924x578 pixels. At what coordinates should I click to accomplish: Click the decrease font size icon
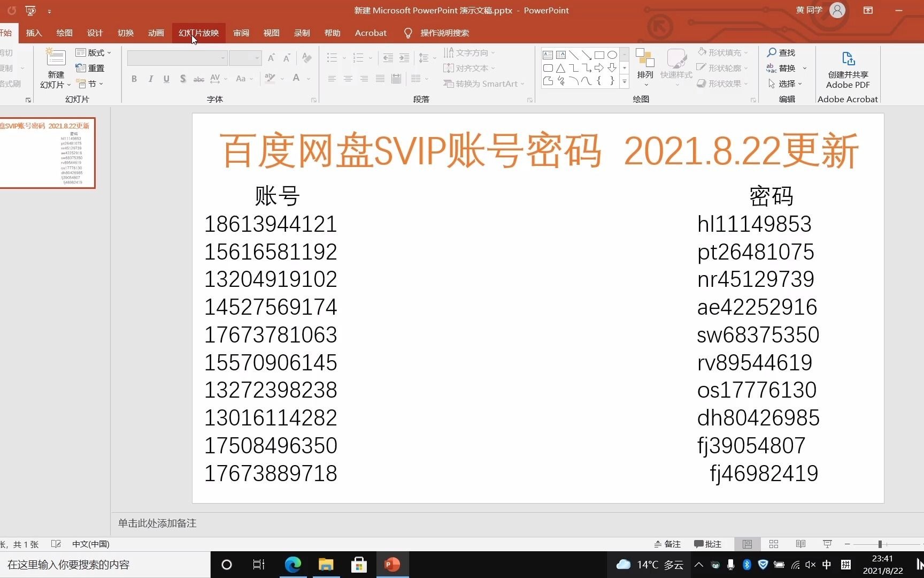tap(287, 58)
